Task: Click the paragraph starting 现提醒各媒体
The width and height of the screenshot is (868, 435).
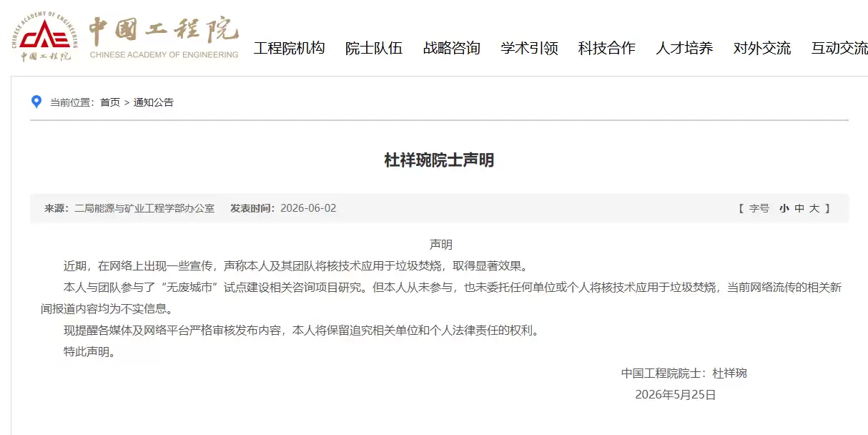Action: click(x=302, y=331)
